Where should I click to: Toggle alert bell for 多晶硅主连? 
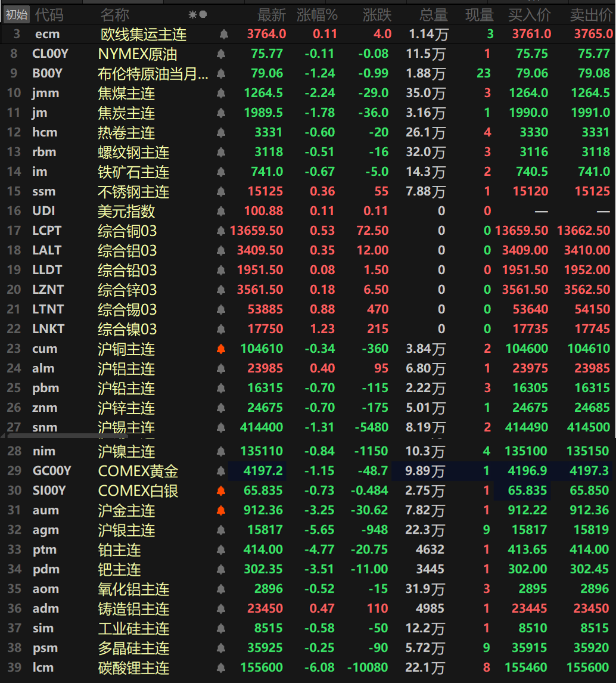221,648
